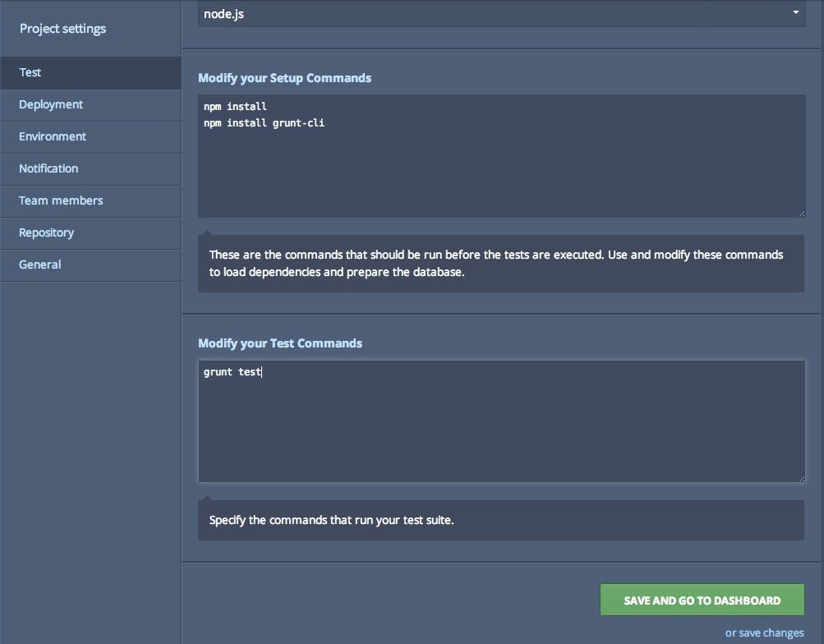The image size is (824, 644).
Task: Click the npm install grunt-cli line
Action: [x=263, y=122]
